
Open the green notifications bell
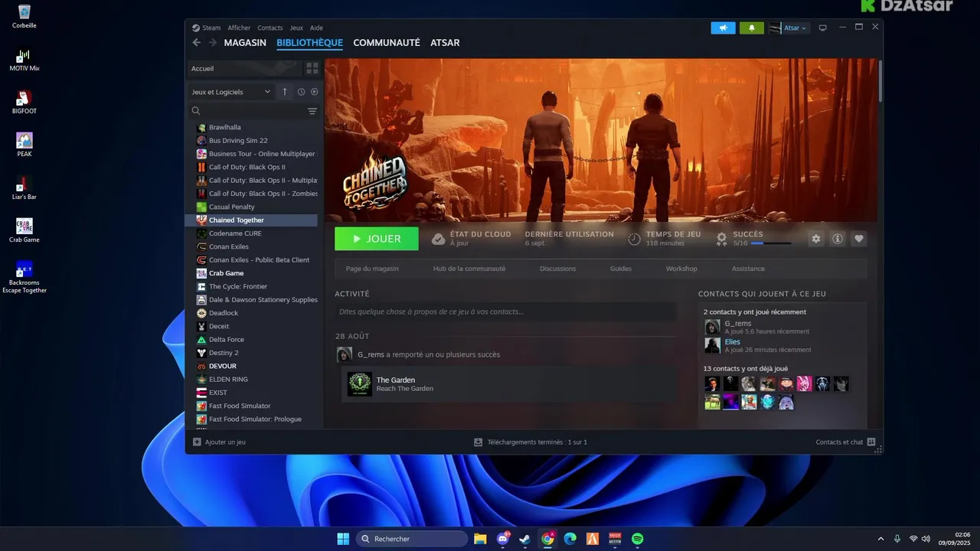(752, 28)
